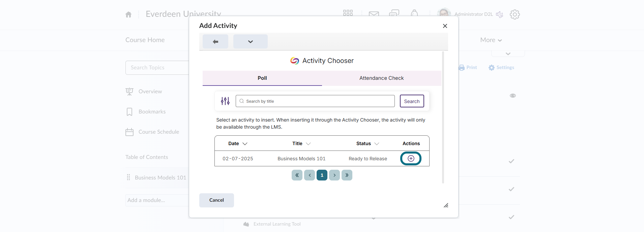
Task: Open Course Schedule in the sidebar
Action: (x=159, y=132)
